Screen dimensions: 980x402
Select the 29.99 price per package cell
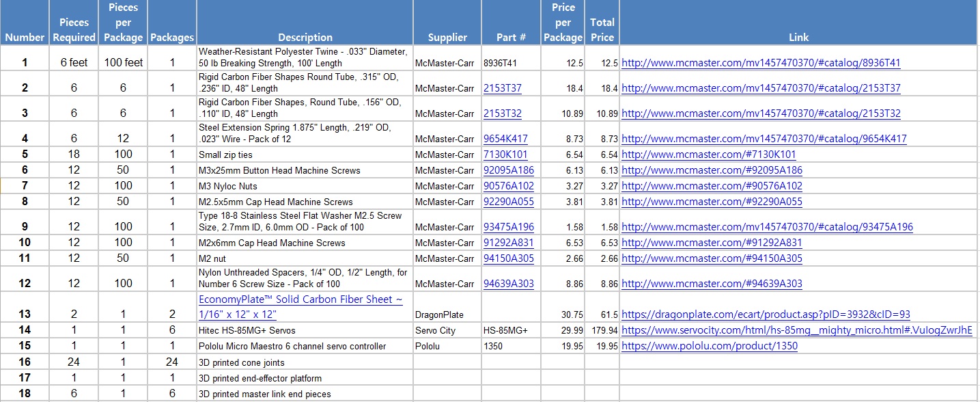coord(563,330)
